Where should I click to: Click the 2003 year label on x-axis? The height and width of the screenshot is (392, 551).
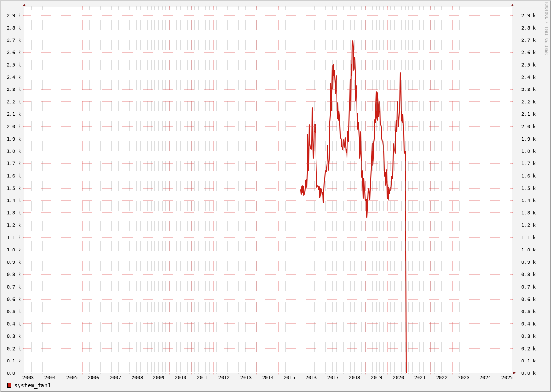[x=28, y=378]
